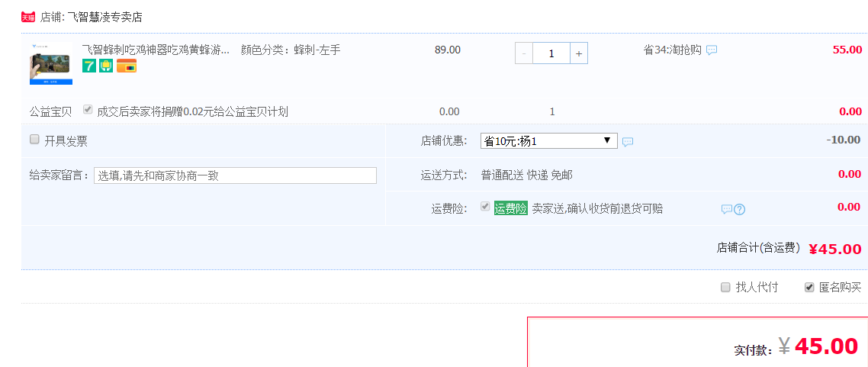Click the green 运费险 label
Screen dimensions: 868x367
(x=510, y=209)
